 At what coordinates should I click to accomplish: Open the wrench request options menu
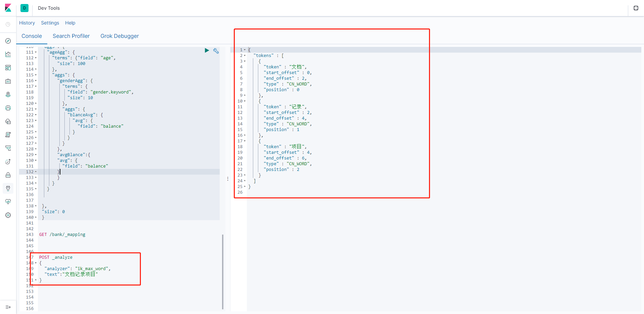[216, 51]
